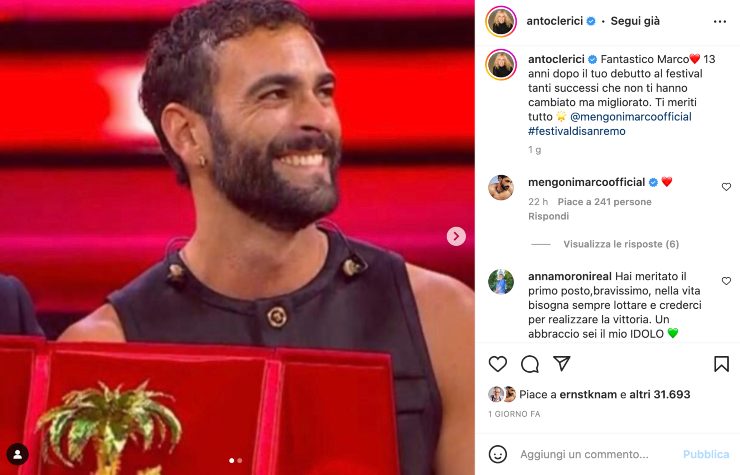Open the #festivaldisanremo hashtag

tap(577, 131)
